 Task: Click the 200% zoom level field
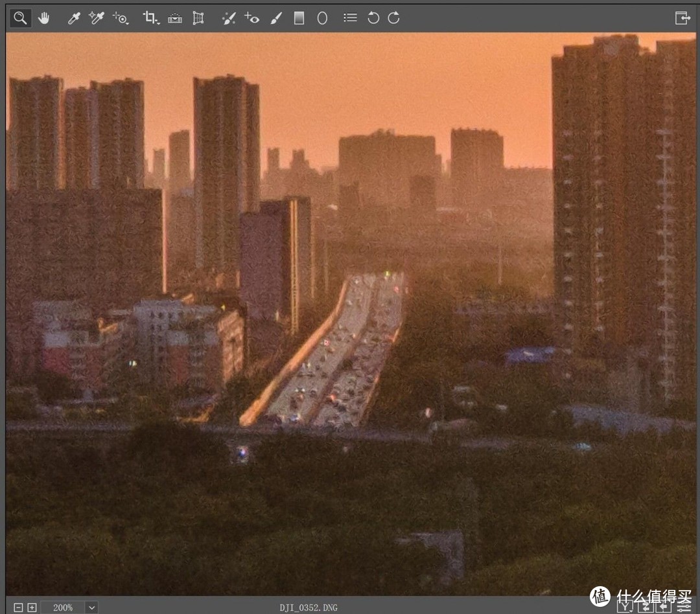(63, 608)
